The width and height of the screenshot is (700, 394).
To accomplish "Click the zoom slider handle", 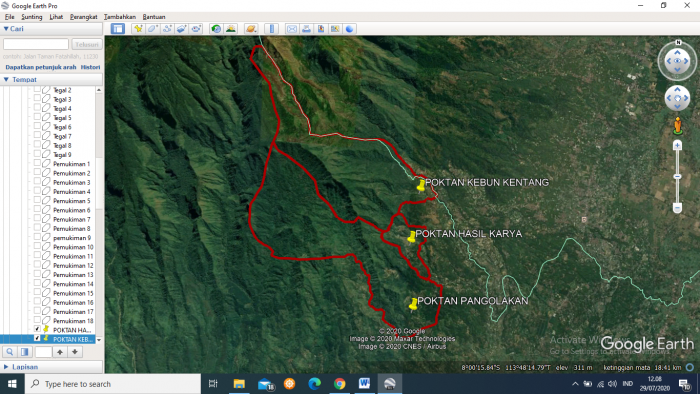I will point(677,177).
